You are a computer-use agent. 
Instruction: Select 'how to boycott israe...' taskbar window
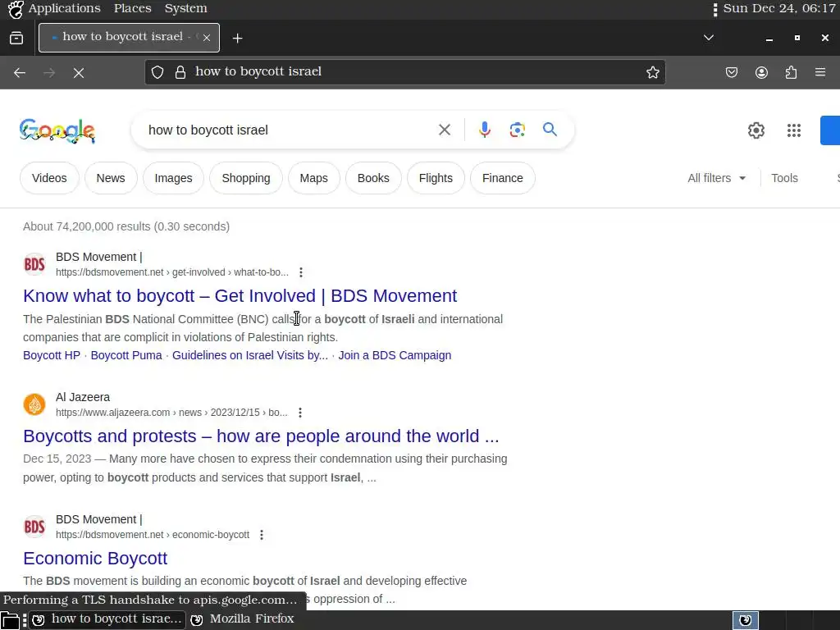click(x=107, y=619)
